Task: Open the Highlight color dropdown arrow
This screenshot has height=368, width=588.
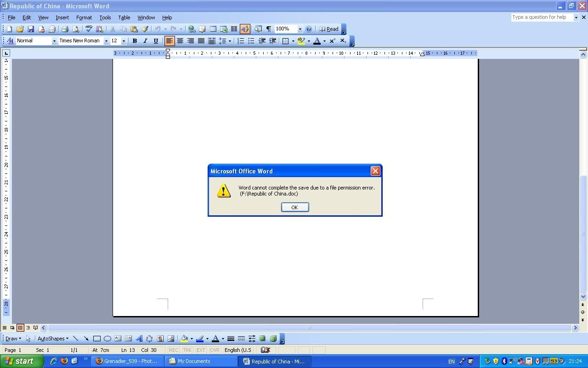Action: [309, 41]
